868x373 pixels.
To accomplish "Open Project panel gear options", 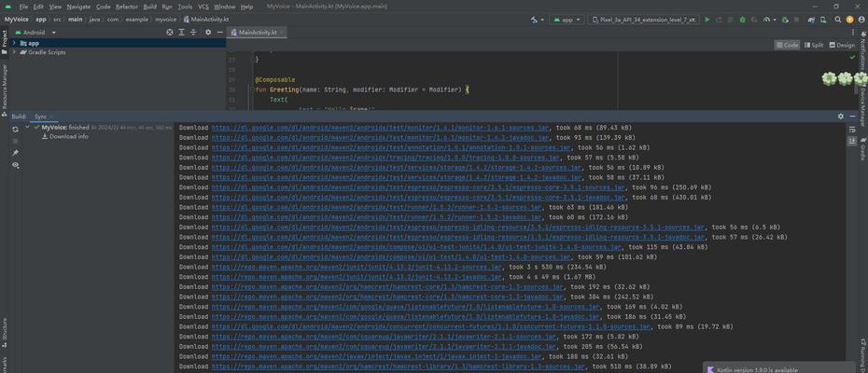I will 208,32.
